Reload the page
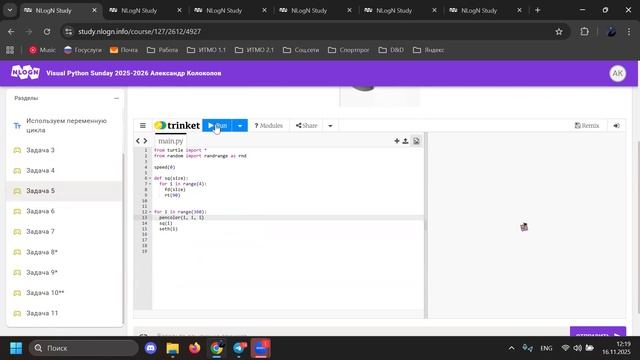 pos(47,32)
